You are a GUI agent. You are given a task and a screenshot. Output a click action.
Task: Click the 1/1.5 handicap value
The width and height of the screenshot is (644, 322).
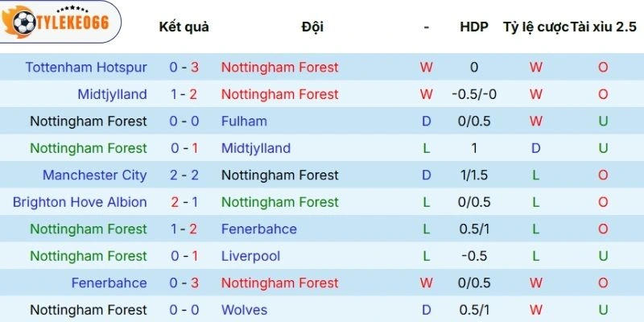474,175
